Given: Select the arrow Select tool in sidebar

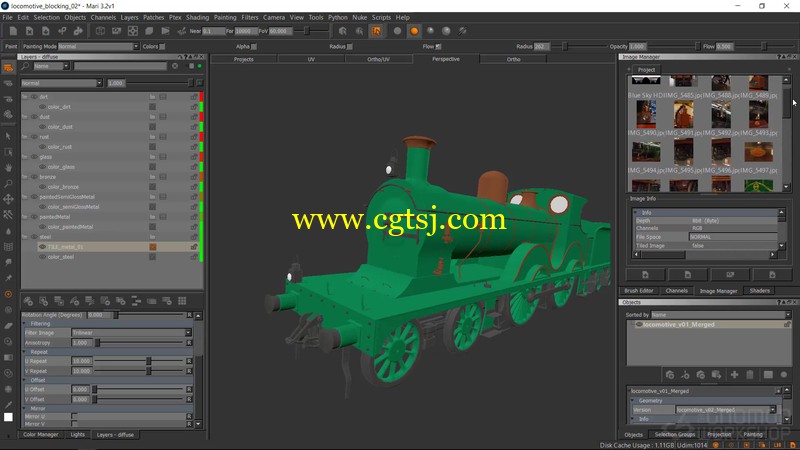Looking at the screenshot, I should pyautogui.click(x=8, y=136).
